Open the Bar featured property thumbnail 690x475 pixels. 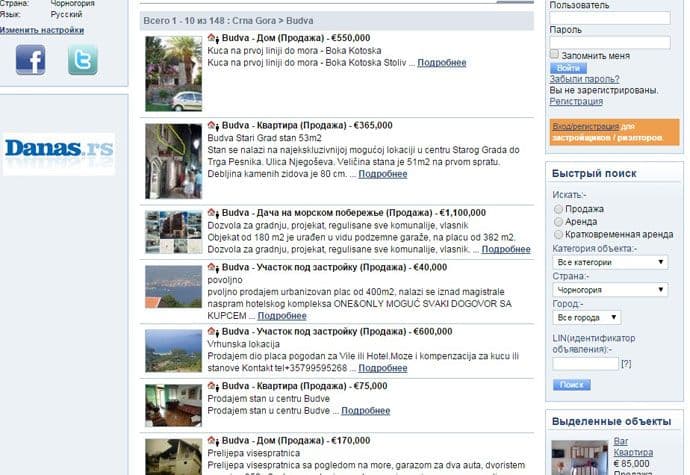coord(580,457)
